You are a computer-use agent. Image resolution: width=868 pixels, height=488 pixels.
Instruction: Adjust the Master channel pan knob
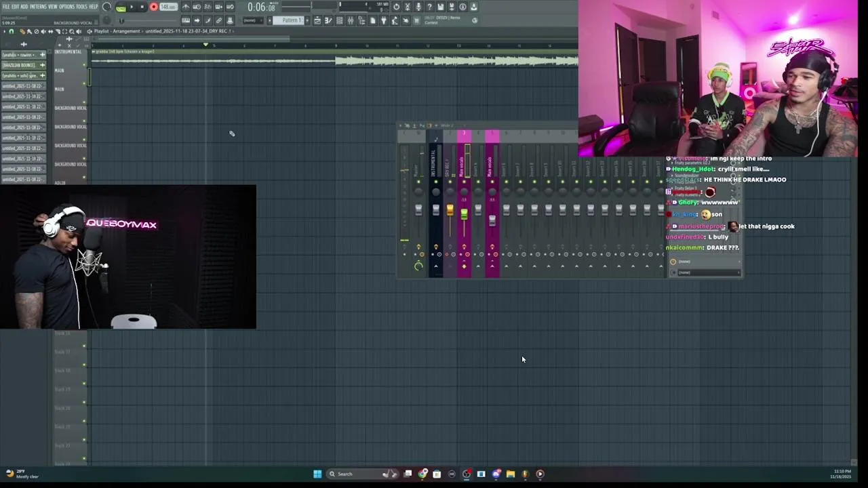click(x=418, y=192)
